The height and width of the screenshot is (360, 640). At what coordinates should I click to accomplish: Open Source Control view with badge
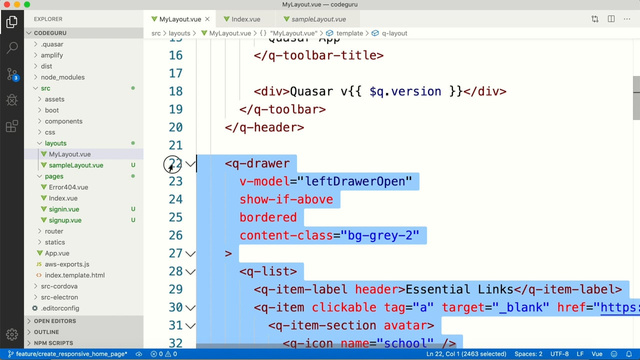(11, 74)
